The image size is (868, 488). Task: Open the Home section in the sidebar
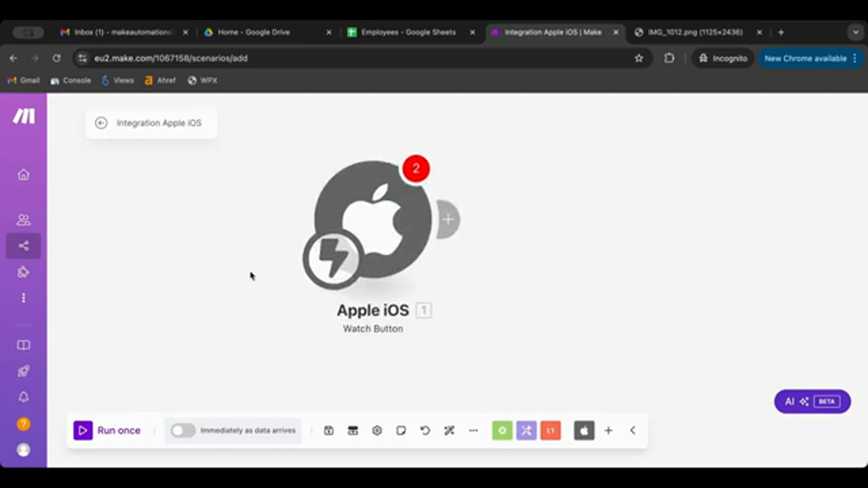tap(24, 175)
